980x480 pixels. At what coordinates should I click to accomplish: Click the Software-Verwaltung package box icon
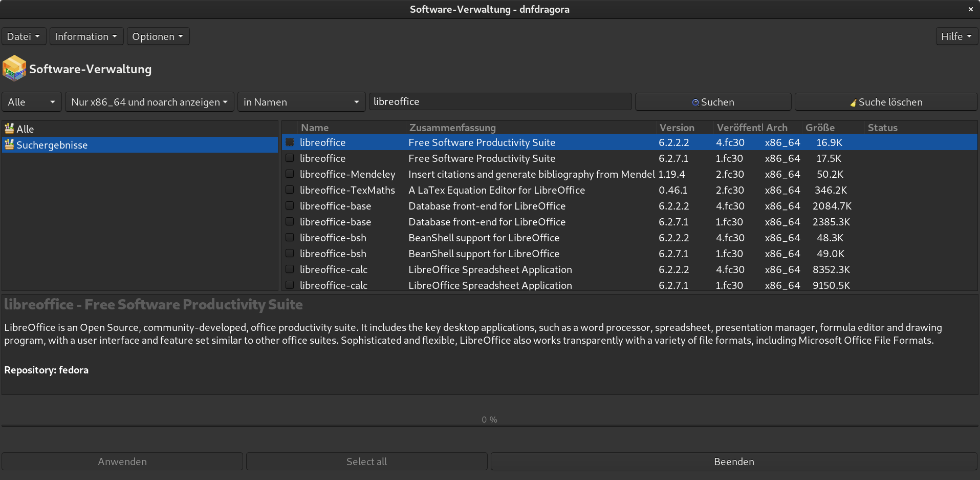tap(14, 68)
